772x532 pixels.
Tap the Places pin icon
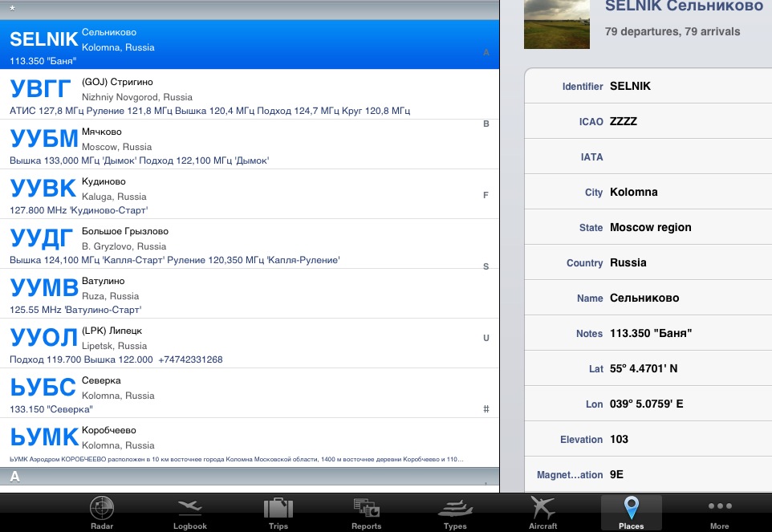pos(632,509)
